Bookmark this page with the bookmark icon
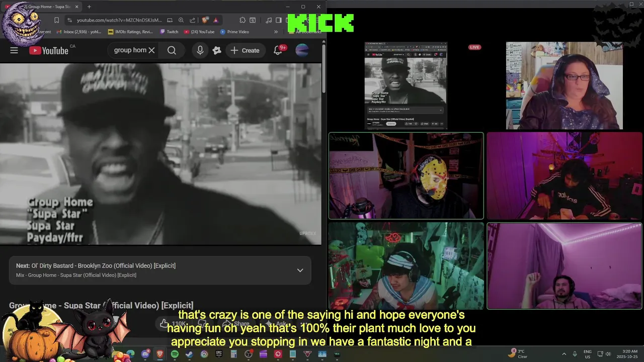The width and height of the screenshot is (644, 362). click(x=56, y=20)
